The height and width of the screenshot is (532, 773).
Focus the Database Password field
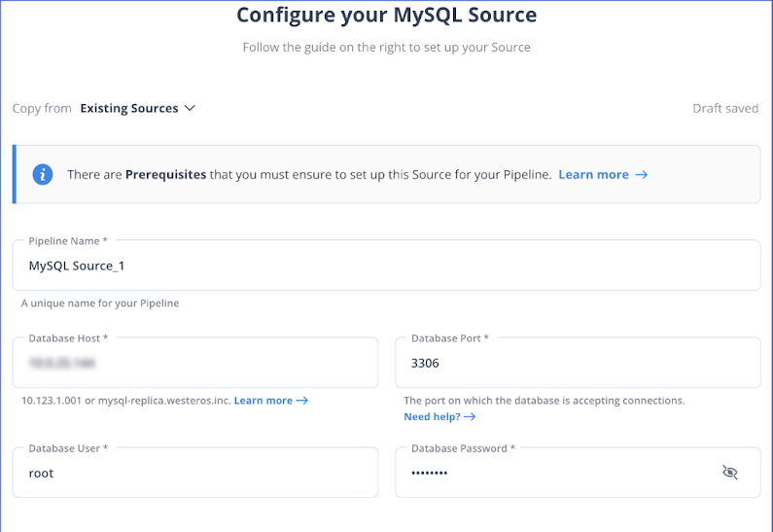click(x=578, y=473)
